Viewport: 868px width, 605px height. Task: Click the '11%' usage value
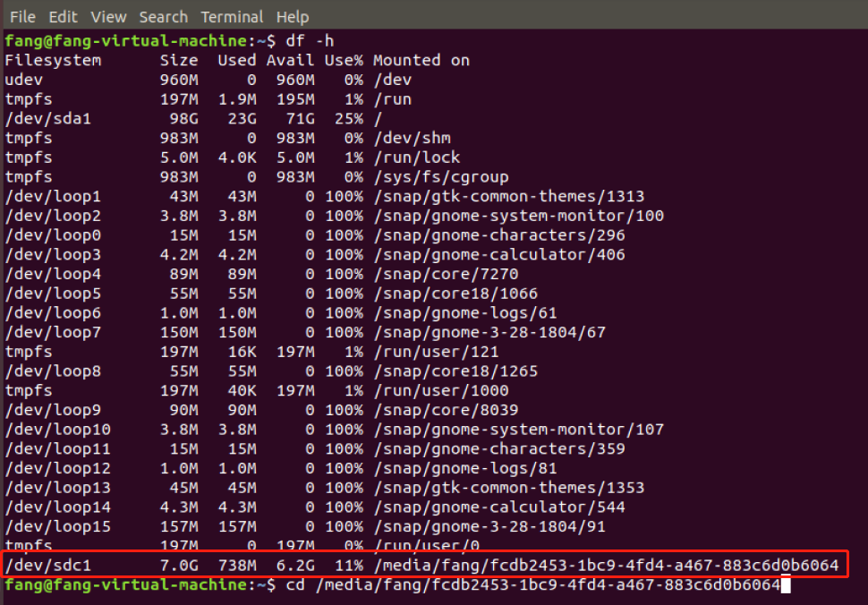click(349, 565)
